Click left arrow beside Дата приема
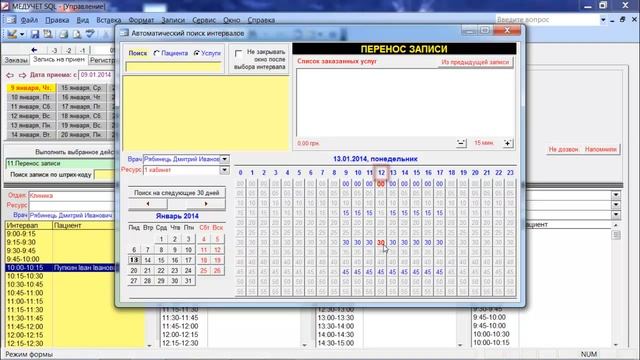The width and height of the screenshot is (640, 360). pos(10,75)
